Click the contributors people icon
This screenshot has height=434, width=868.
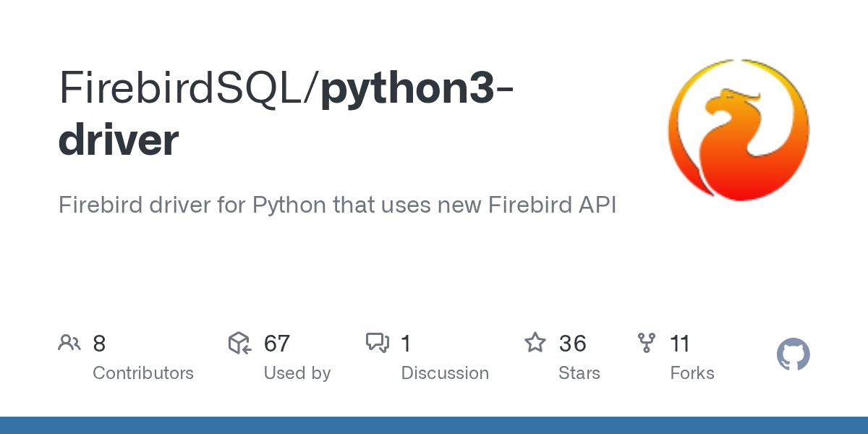point(69,343)
